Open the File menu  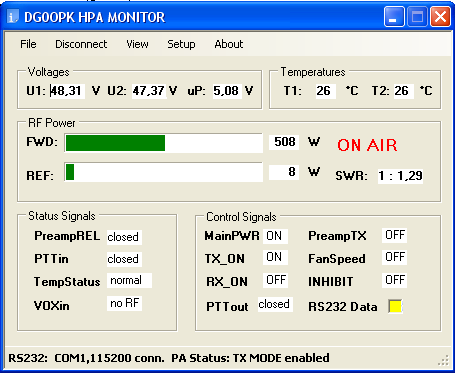(28, 44)
